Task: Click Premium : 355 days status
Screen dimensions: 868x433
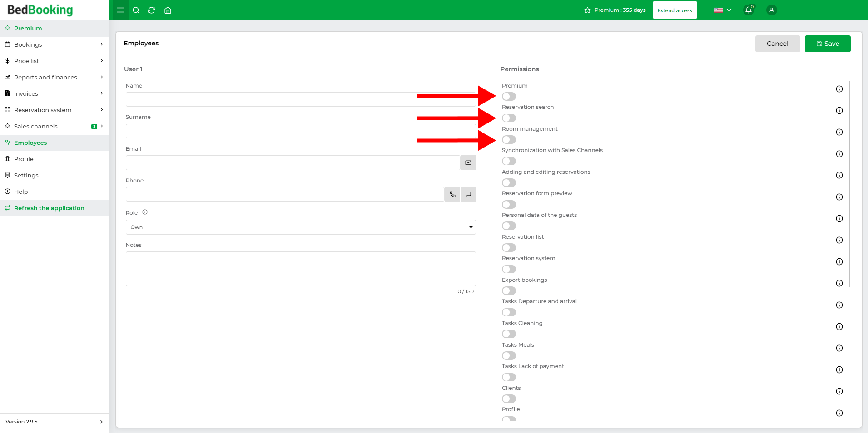Action: click(x=615, y=10)
